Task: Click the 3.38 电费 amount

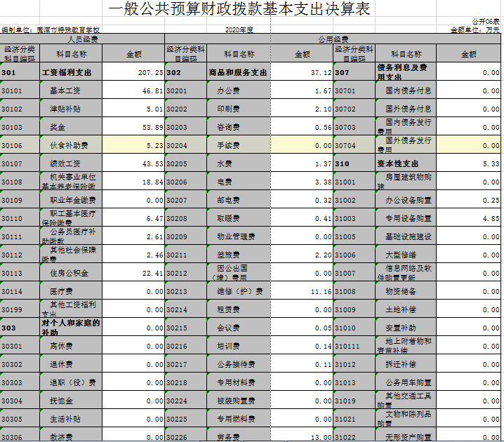Action: [302, 181]
